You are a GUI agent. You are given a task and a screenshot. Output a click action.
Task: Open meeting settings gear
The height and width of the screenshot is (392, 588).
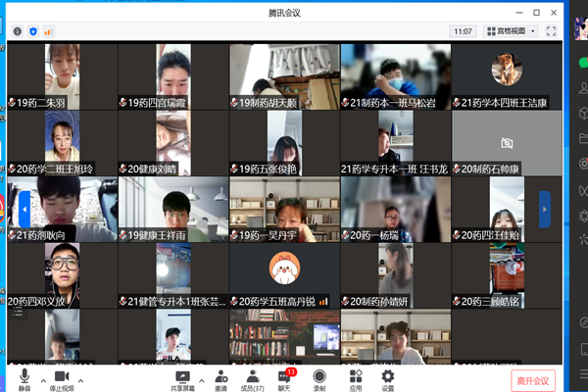click(x=387, y=377)
